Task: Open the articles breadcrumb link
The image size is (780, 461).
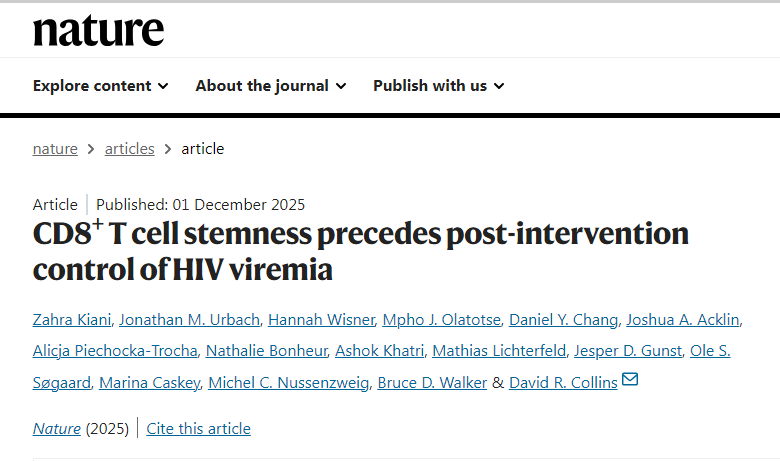Action: (x=130, y=149)
